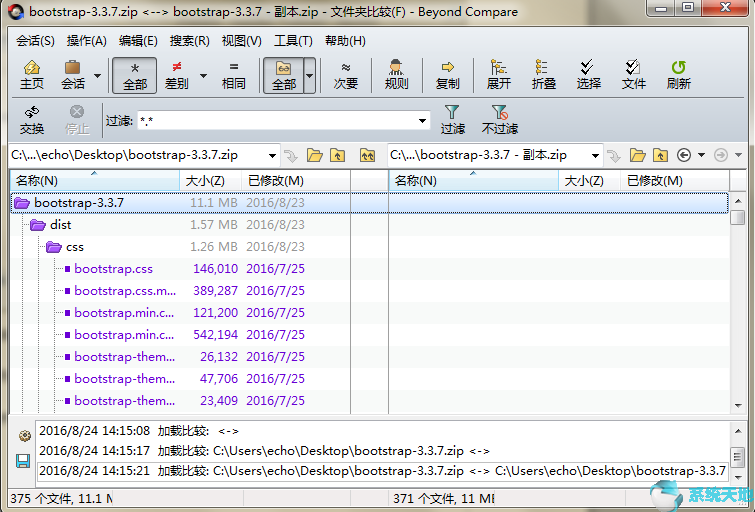Open the 主页 (Home) toolbar icon
755x512 pixels.
tap(32, 75)
